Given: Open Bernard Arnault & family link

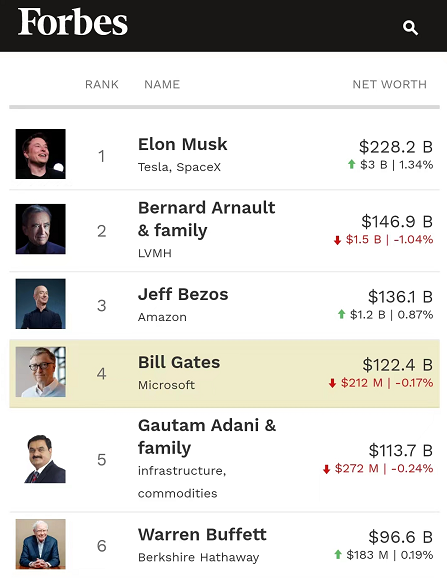Looking at the screenshot, I should pos(207,219).
